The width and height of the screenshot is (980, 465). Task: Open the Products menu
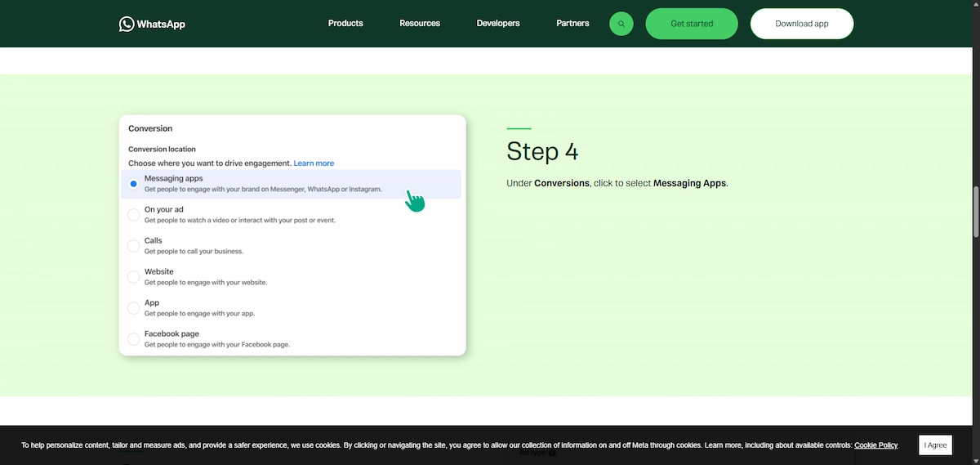pos(345,24)
